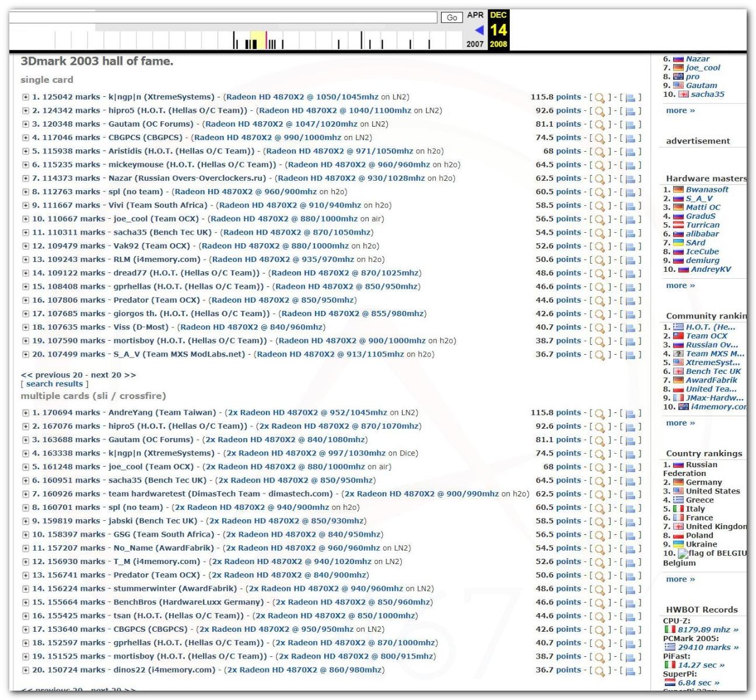Click magnifier icon on 157207 marks No_Name row
Image resolution: width=756 pixels, height=700 pixels.
(599, 548)
